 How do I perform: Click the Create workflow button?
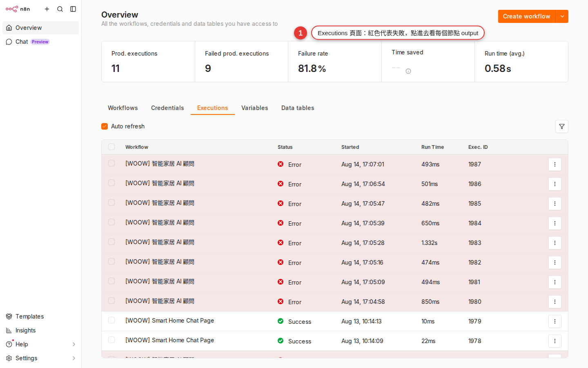[527, 16]
